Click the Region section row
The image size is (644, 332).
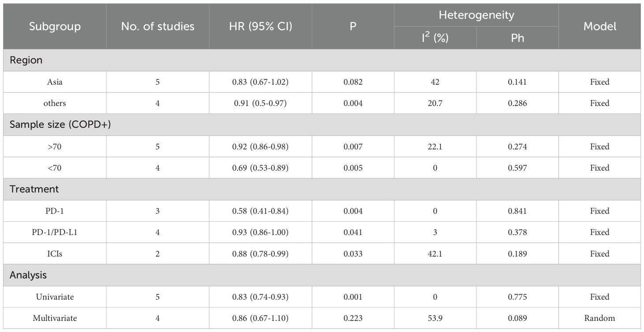click(26, 60)
